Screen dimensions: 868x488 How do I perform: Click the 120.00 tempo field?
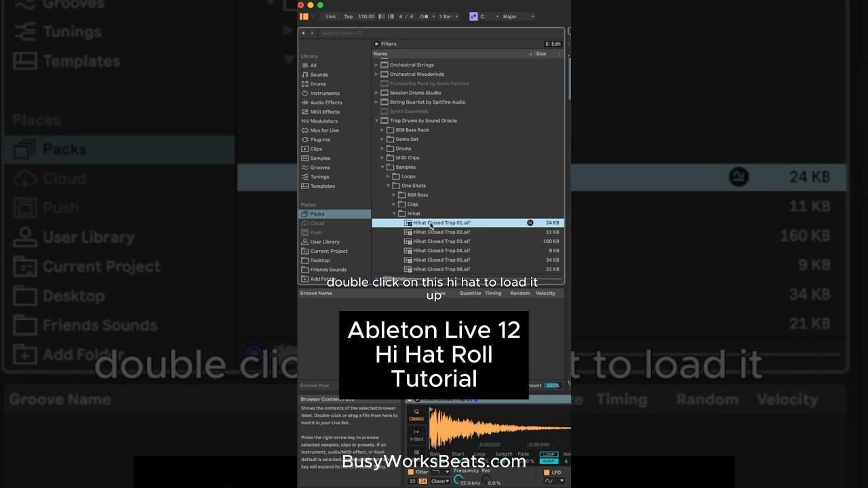coord(366,16)
